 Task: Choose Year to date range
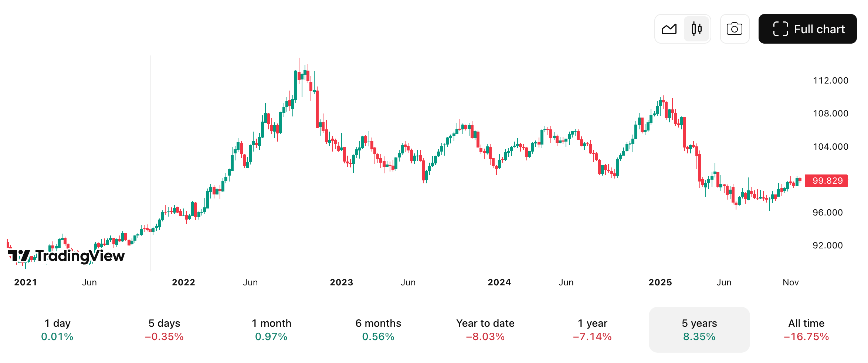coord(485,329)
